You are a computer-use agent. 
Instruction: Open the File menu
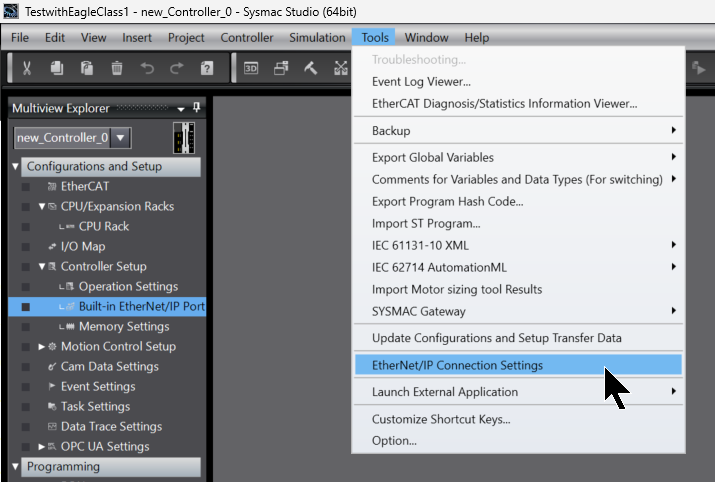click(x=20, y=37)
